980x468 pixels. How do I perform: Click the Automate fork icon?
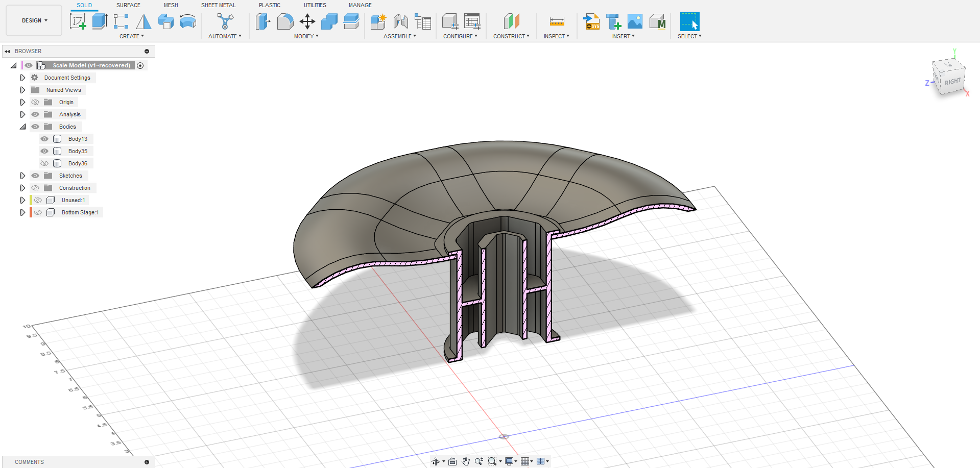[225, 21]
